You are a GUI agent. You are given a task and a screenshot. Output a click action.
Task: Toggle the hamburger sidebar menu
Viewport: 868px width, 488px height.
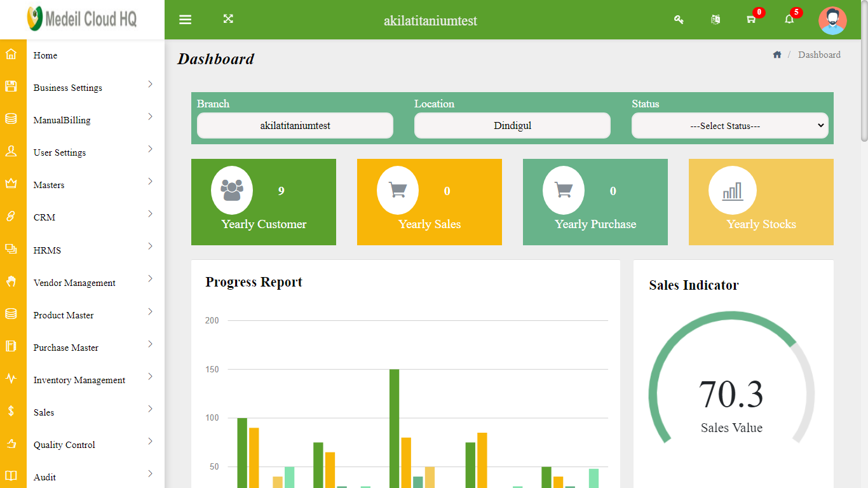click(x=185, y=20)
